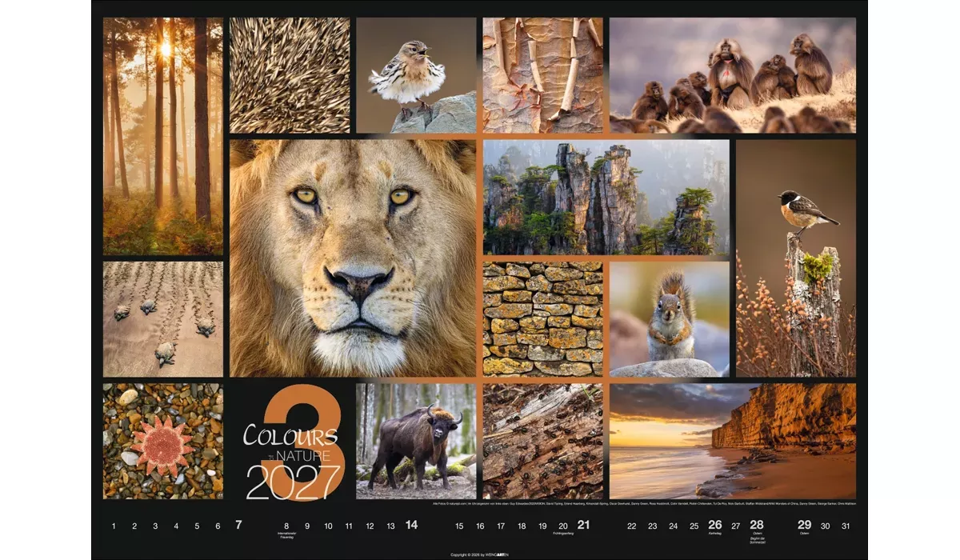Select day 8 above Internationaler Frauentag
Viewport: 960px width, 560px height.
[286, 526]
